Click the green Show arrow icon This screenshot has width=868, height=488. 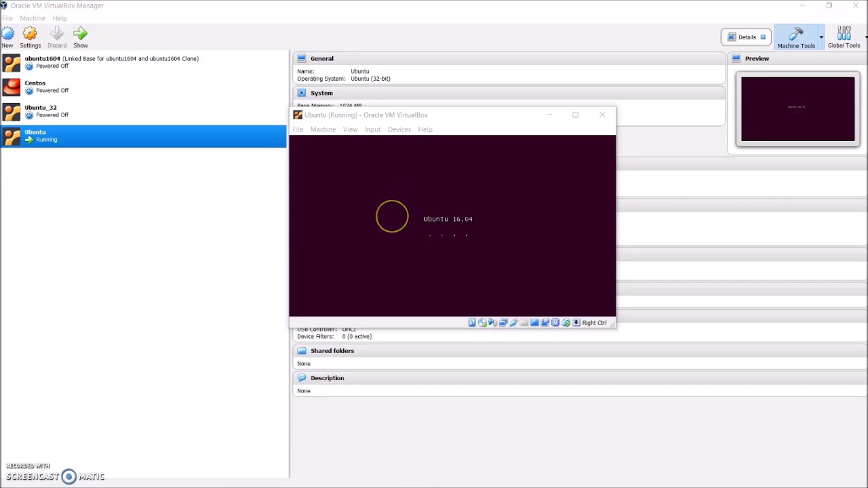[x=81, y=33]
